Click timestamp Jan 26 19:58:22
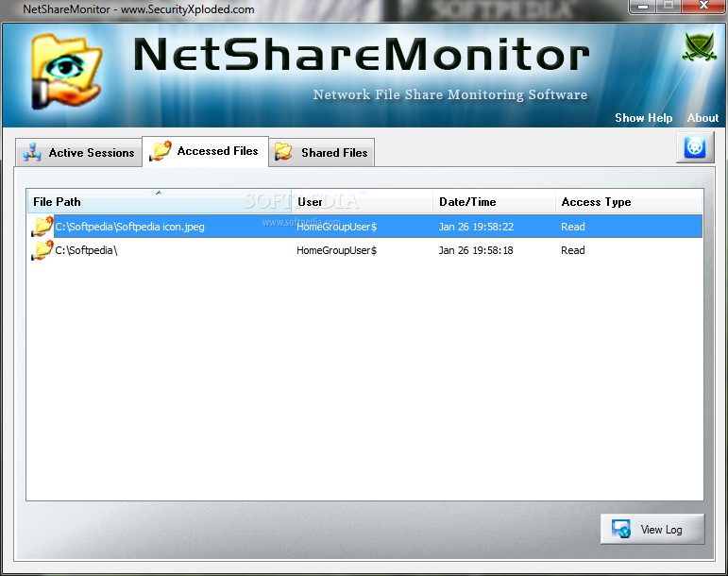The height and width of the screenshot is (576, 728). [476, 227]
